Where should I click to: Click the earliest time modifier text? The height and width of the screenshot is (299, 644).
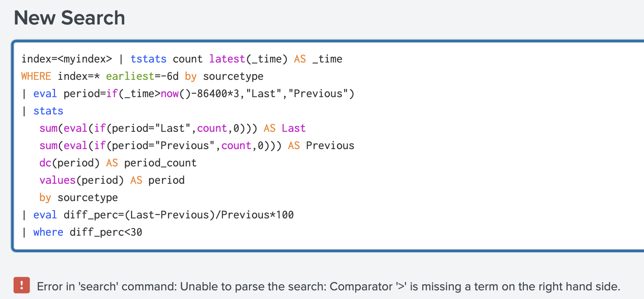point(130,76)
